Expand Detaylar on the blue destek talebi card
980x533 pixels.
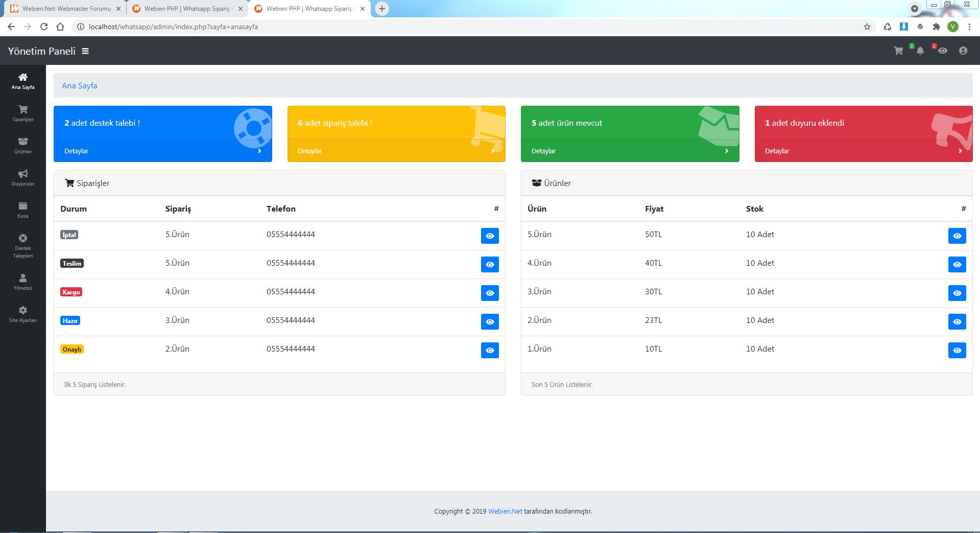tap(162, 151)
